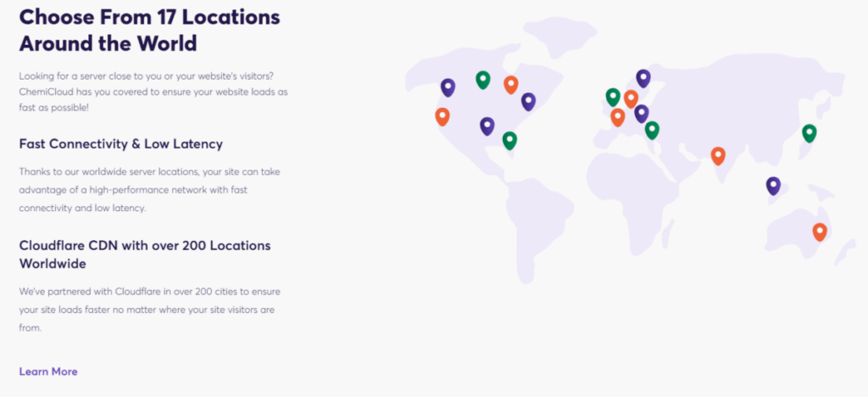The height and width of the screenshot is (397, 868).
Task: Select the purple pin in northeastern North America
Action: (x=528, y=101)
